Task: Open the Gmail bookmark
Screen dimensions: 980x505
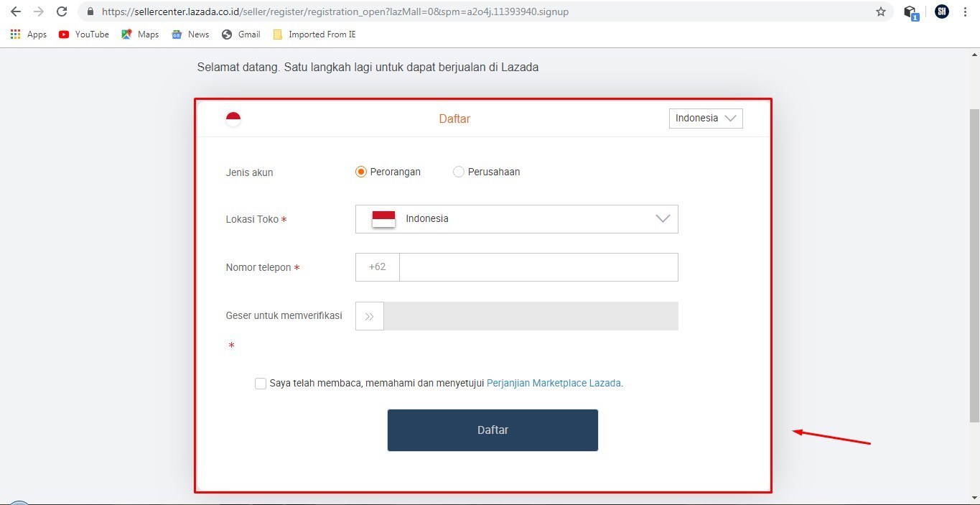Action: pyautogui.click(x=241, y=34)
